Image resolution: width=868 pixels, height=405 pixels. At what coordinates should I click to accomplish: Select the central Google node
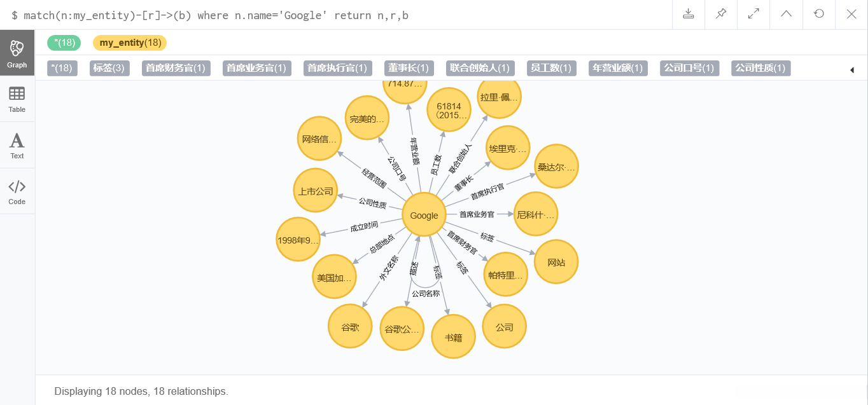pyautogui.click(x=424, y=216)
